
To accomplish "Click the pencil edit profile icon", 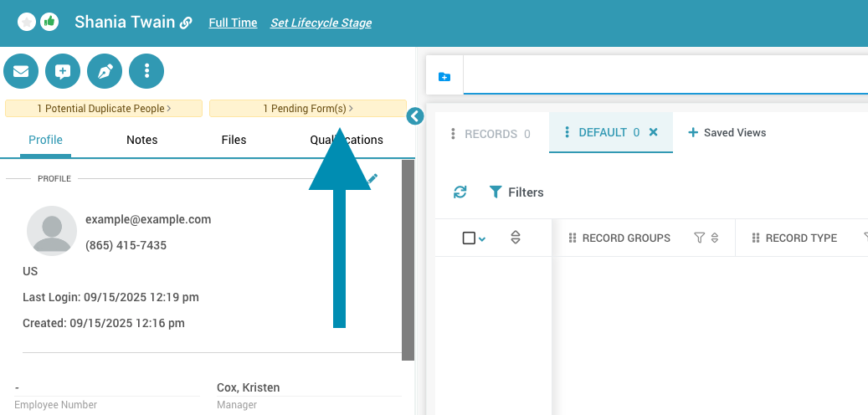I will [x=372, y=178].
